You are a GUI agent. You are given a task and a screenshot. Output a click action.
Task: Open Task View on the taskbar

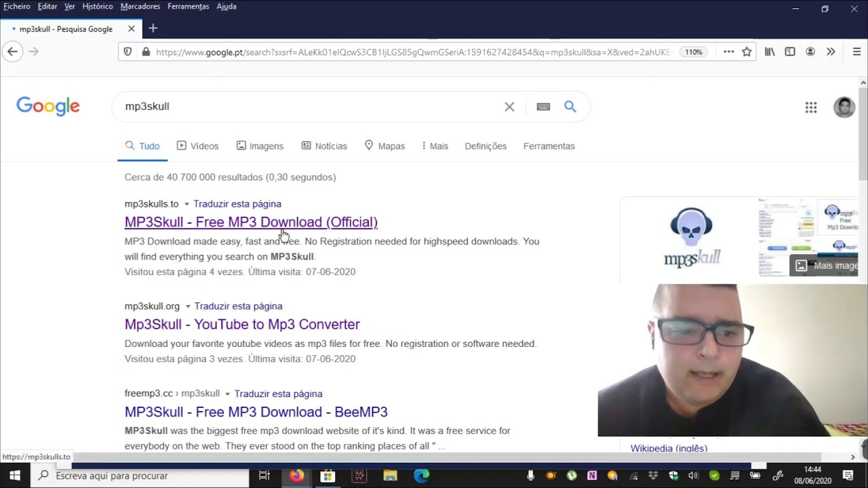(264, 476)
